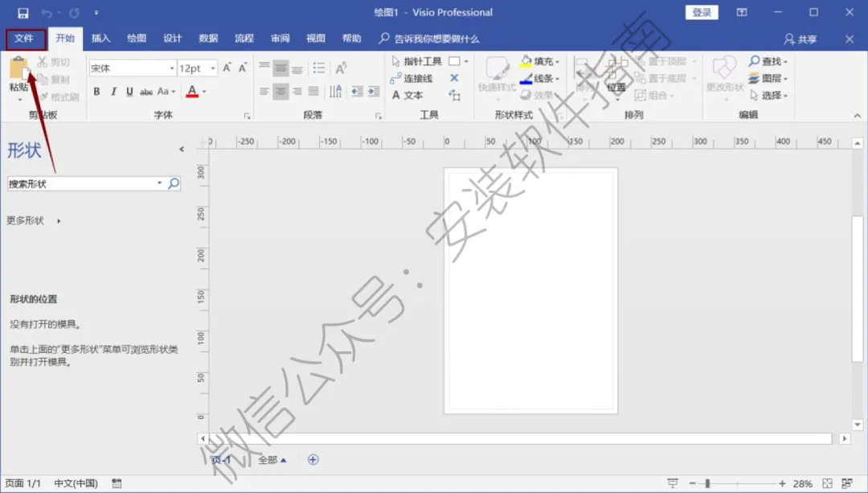
Task: Select the 指针工具 pointer tool
Action: [x=416, y=61]
